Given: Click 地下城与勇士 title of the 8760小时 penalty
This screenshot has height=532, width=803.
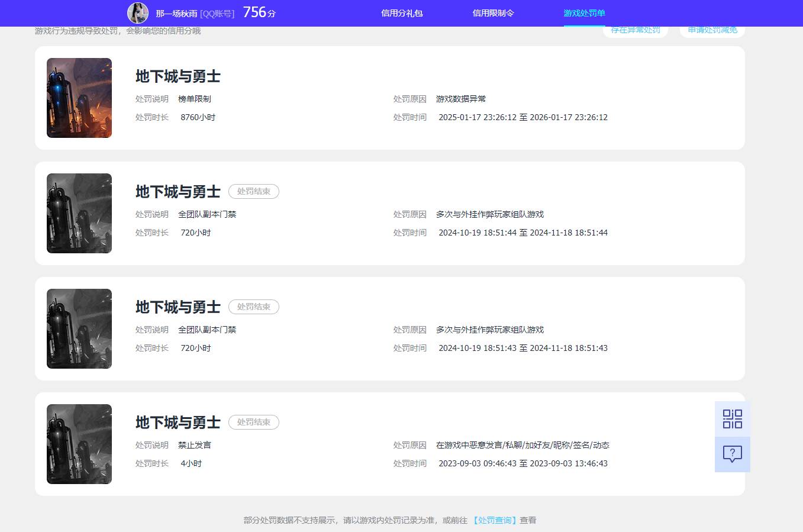Looking at the screenshot, I should point(178,76).
